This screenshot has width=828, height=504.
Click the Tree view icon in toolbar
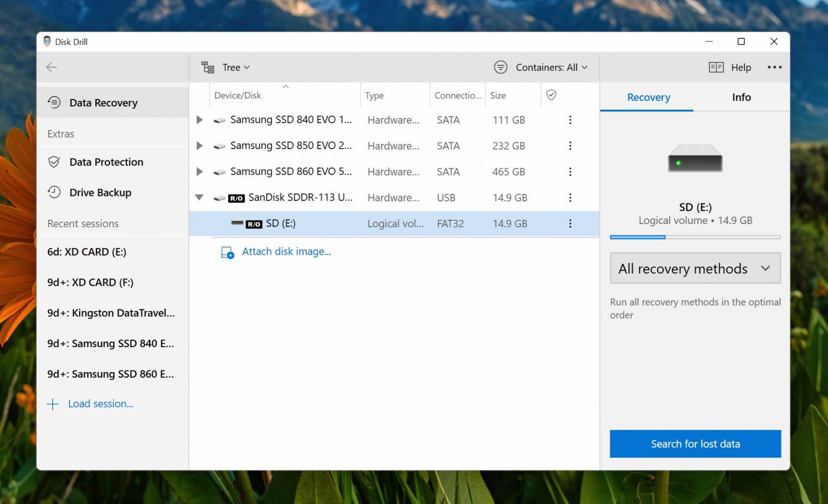tap(207, 67)
